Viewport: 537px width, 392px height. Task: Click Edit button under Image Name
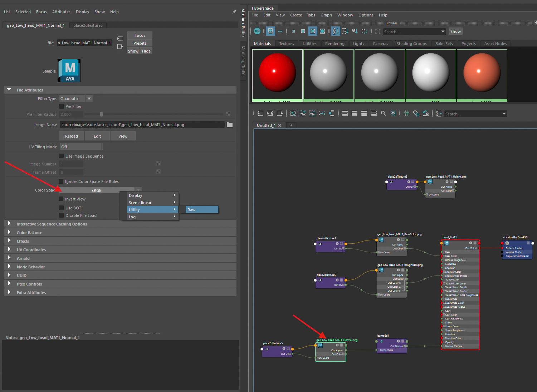click(x=97, y=136)
